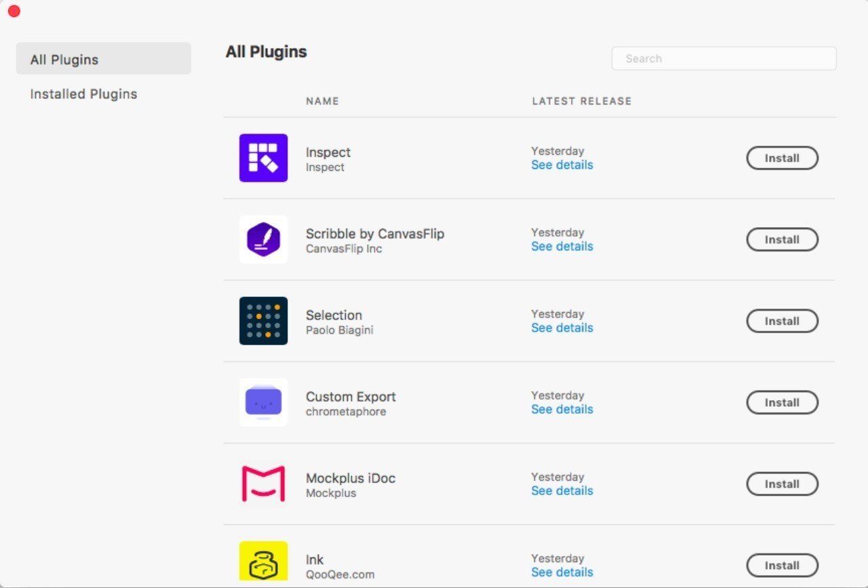Click the Selection plugin dotted grid icon
The width and height of the screenshot is (868, 588).
click(x=263, y=321)
